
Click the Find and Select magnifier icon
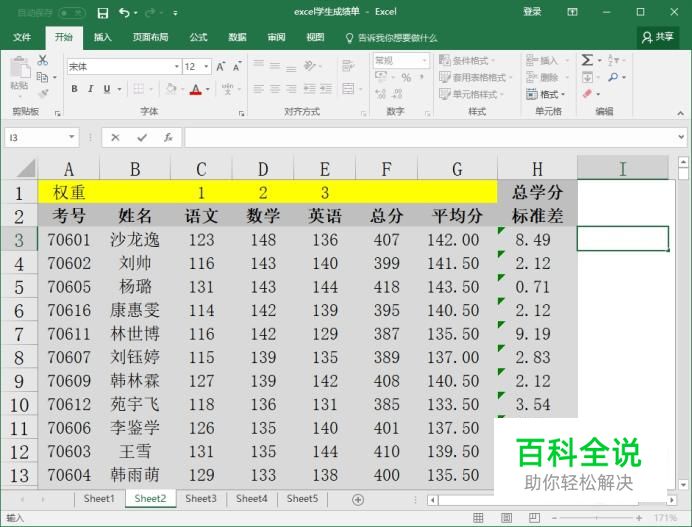pos(613,77)
